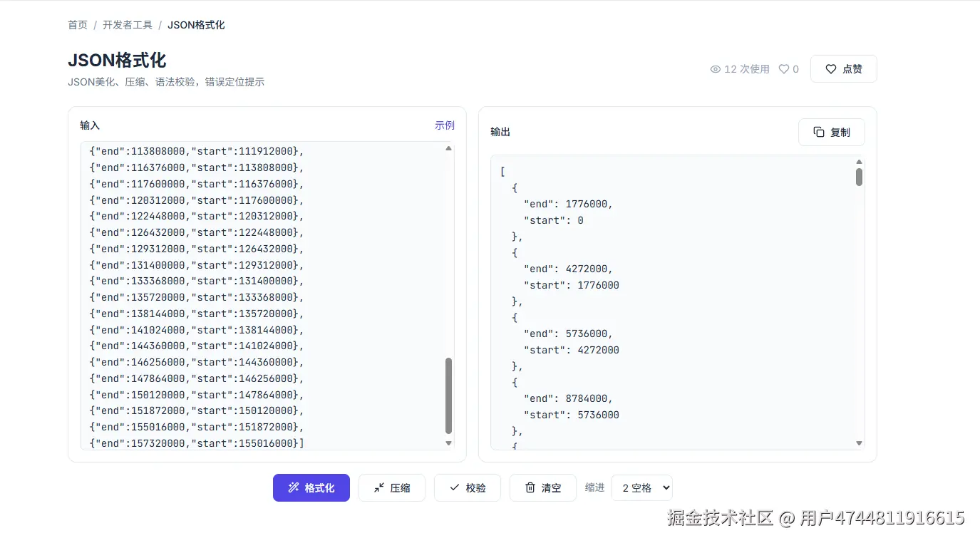Click output line "start": 4272000
This screenshot has height=543, width=980.
pyautogui.click(x=572, y=350)
